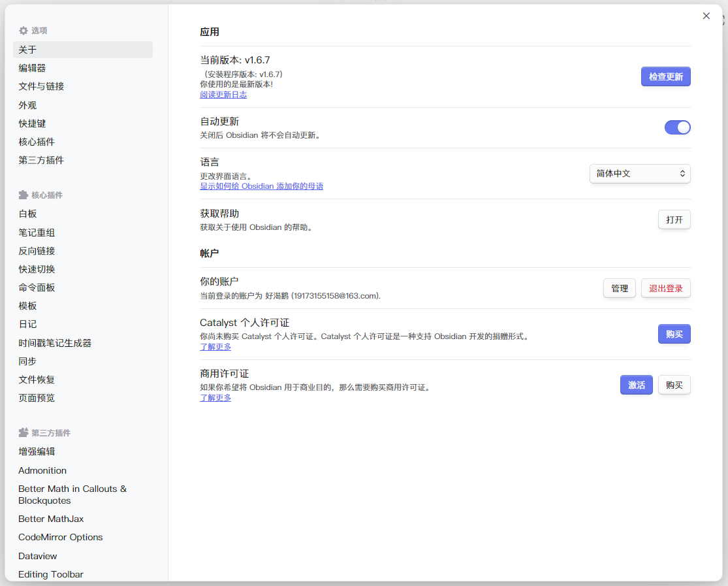Open the 第三方插件 options tab
728x586 pixels.
pos(41,160)
